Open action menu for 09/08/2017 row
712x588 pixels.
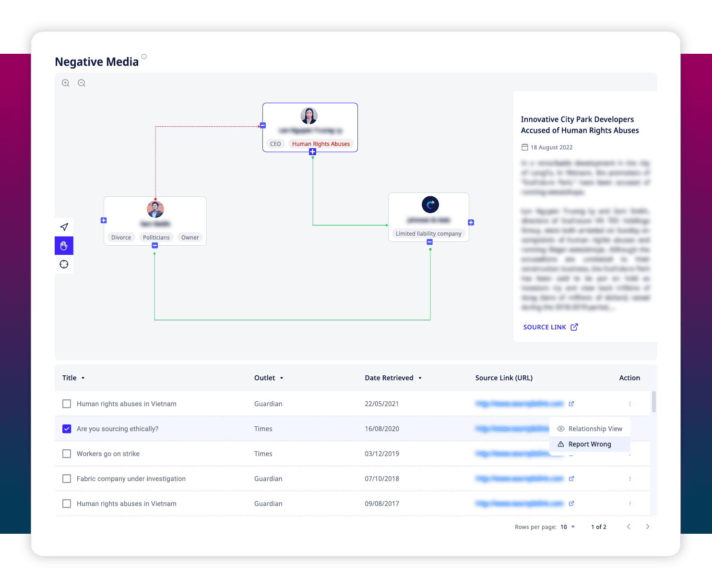pos(630,504)
